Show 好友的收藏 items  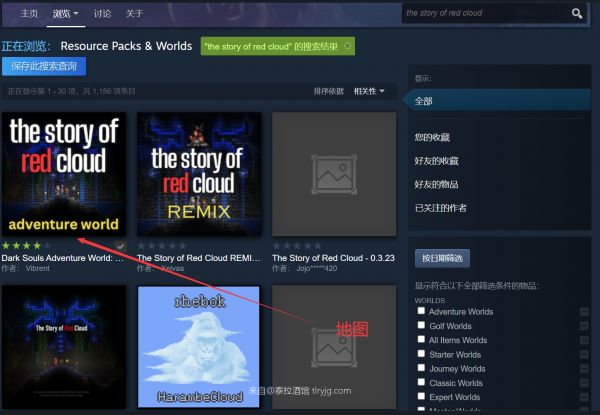pos(437,161)
